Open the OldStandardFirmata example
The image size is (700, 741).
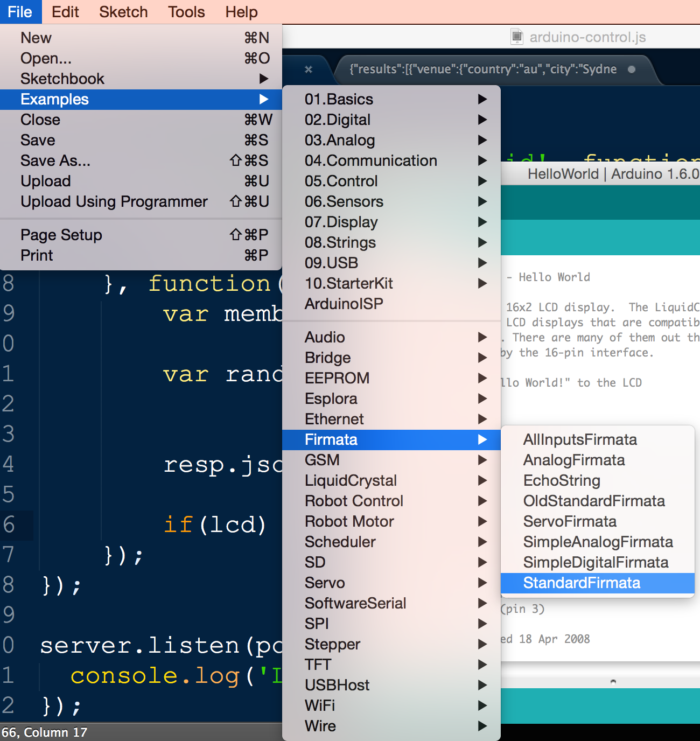pyautogui.click(x=598, y=501)
